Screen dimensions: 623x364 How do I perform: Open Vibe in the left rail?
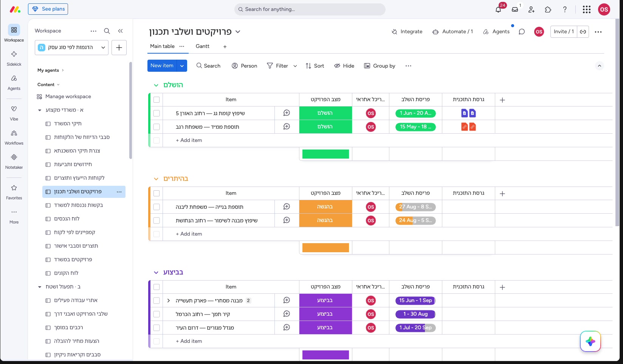[x=14, y=113]
